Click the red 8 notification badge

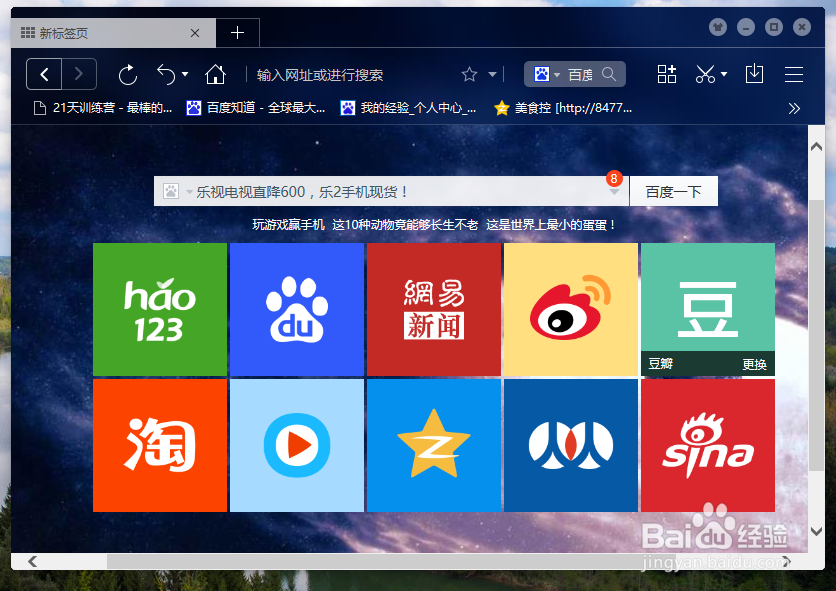614,179
